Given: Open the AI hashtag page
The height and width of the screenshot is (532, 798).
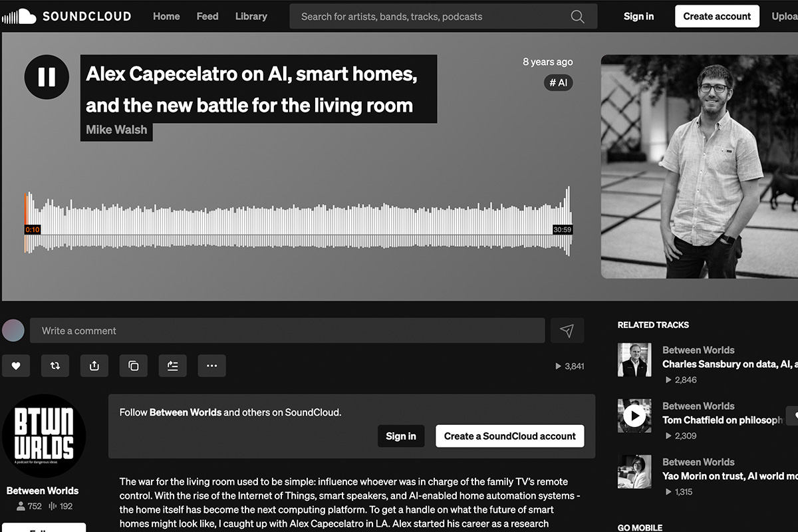Looking at the screenshot, I should click(x=558, y=82).
